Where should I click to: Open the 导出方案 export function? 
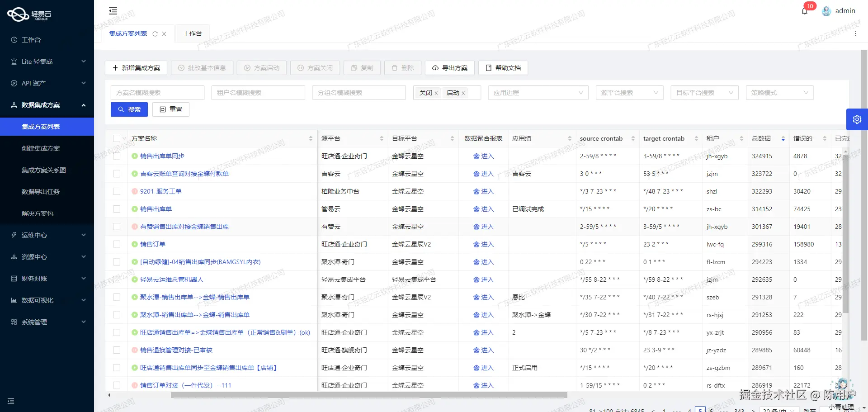(449, 68)
